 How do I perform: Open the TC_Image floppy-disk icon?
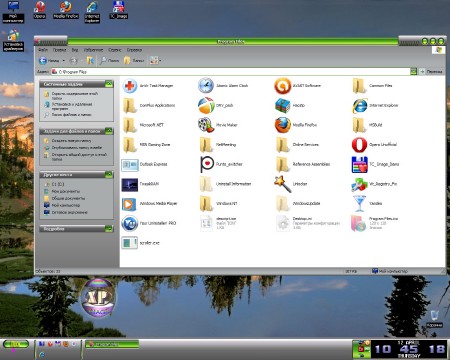[x=359, y=164]
